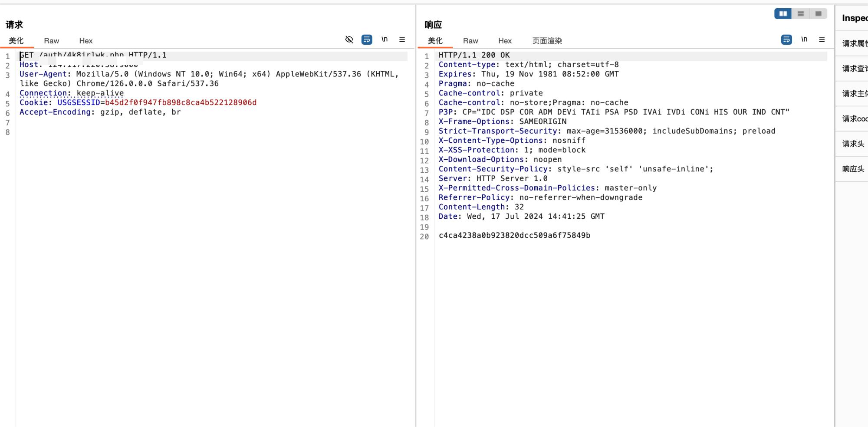Switch to the request Raw tab

(x=51, y=41)
